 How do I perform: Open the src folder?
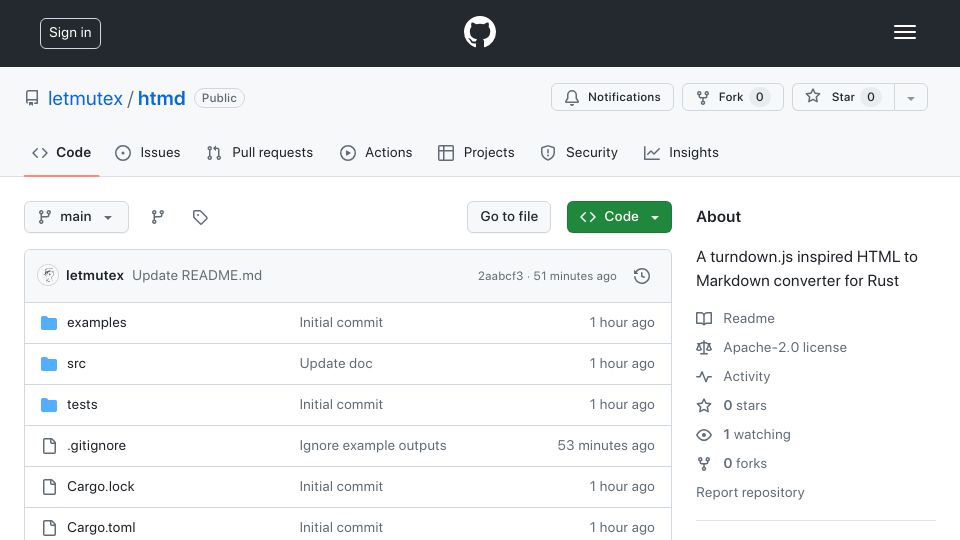pos(77,364)
